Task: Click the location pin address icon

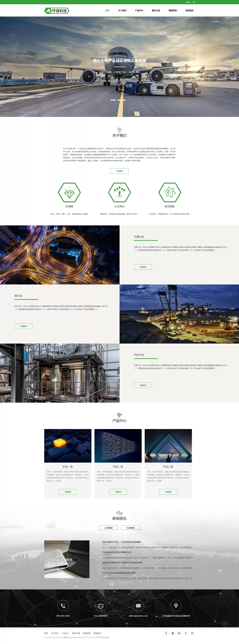Action: (x=176, y=606)
